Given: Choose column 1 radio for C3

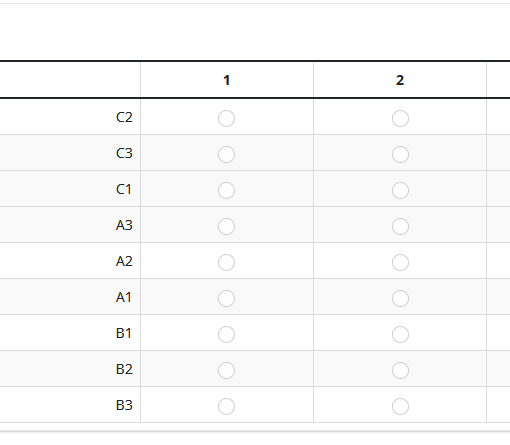Looking at the screenshot, I should pos(226,154).
